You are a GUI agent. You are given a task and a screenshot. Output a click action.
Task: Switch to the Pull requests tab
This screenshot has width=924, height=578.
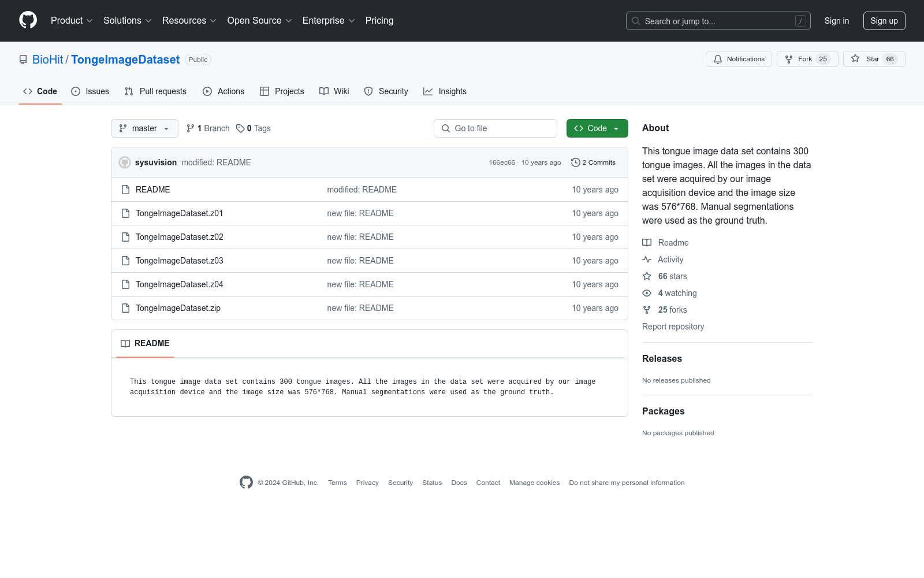tap(155, 91)
